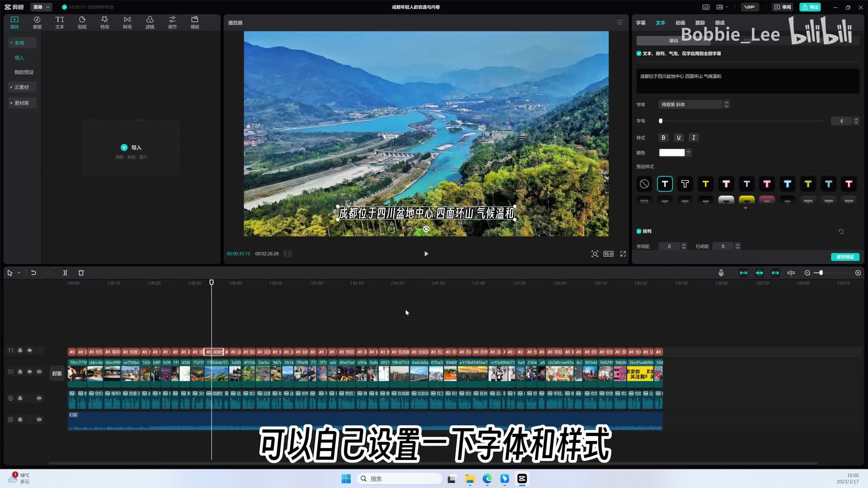868x488 pixels.
Task: Delete selected clip with trash icon
Action: coord(81,273)
